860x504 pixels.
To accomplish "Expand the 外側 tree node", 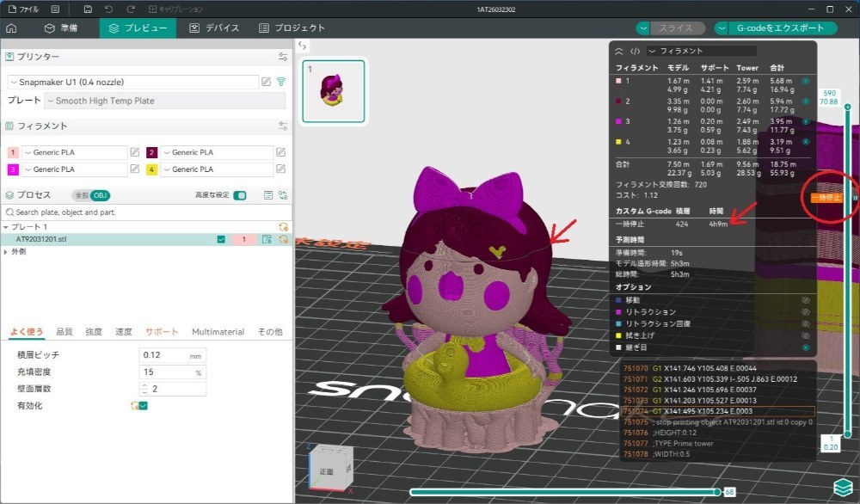I will point(6,252).
